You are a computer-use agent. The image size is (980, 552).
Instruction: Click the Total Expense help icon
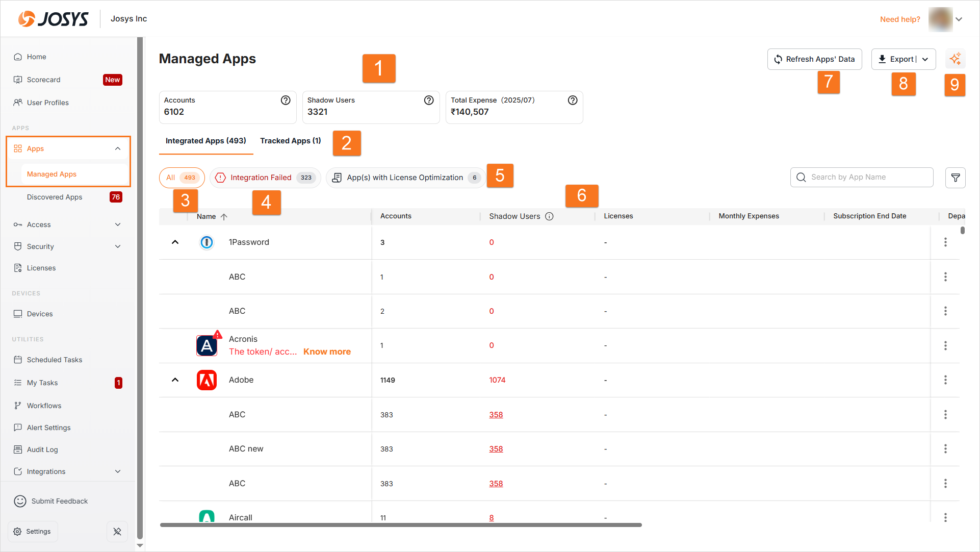[x=572, y=100]
